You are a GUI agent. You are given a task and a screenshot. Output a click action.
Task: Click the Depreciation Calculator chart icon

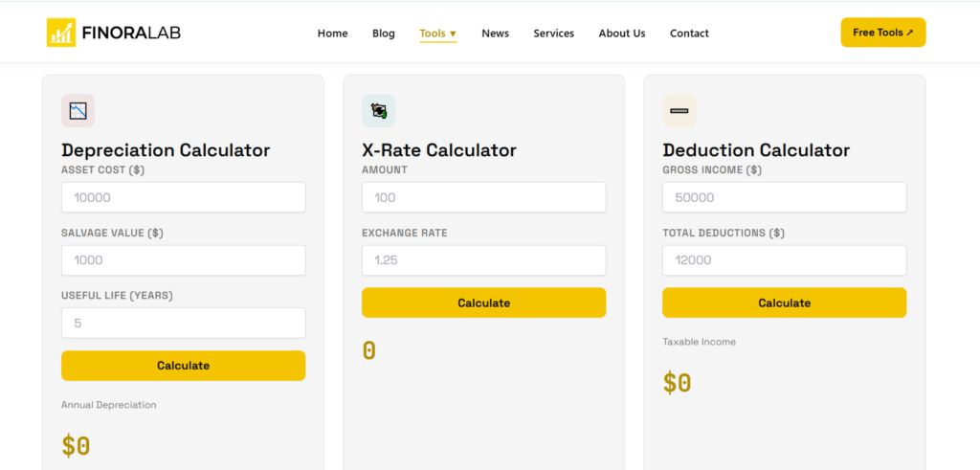pos(78,111)
